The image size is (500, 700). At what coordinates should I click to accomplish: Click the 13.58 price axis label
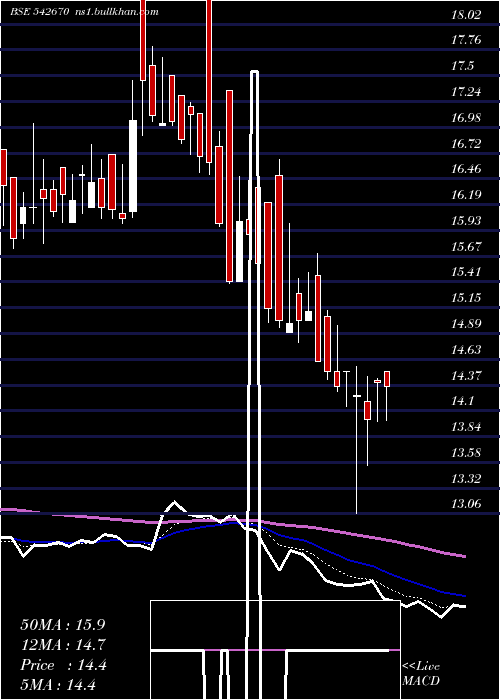pos(466,453)
